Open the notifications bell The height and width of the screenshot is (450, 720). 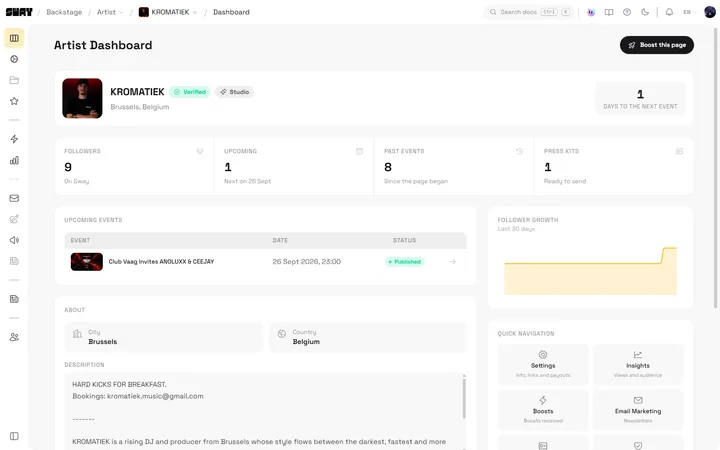[669, 12]
